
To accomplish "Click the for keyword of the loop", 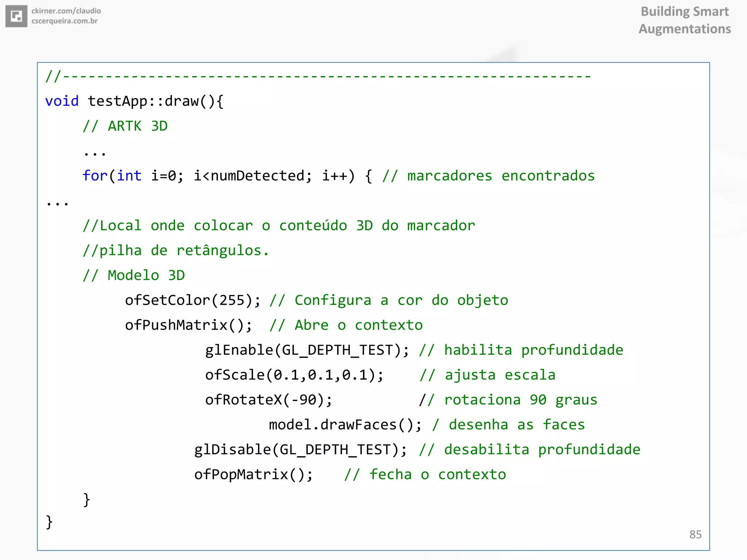I will click(94, 176).
